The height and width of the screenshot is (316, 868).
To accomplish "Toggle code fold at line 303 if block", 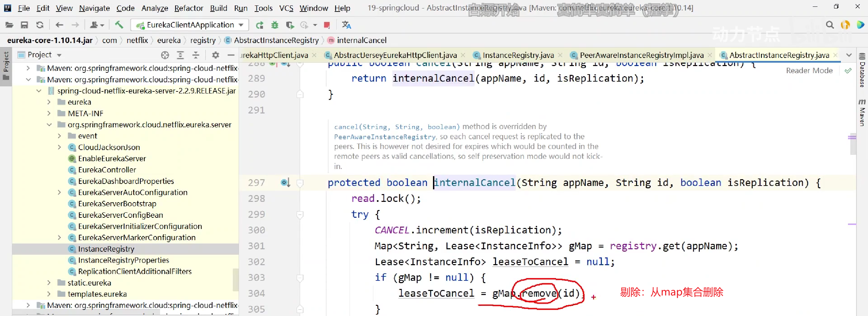I will pos(300,278).
